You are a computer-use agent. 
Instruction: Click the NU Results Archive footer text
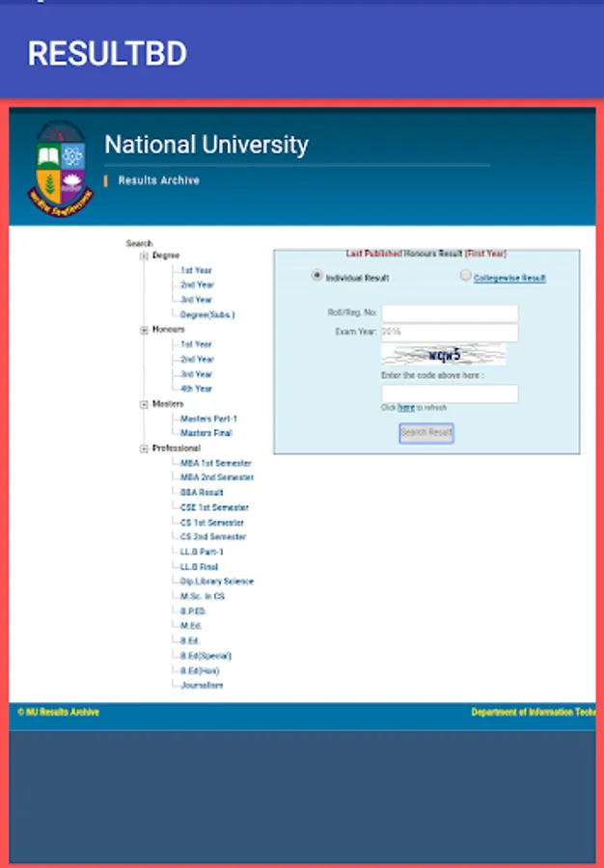point(58,713)
